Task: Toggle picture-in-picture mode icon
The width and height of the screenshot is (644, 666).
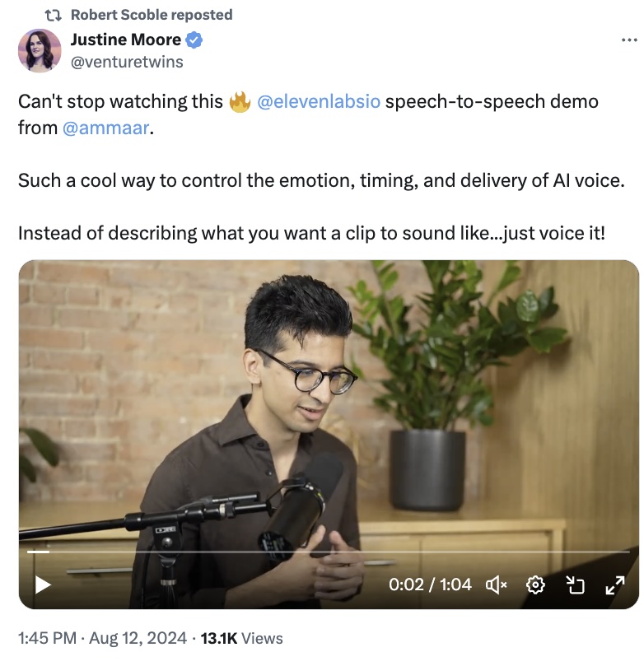Action: [576, 584]
